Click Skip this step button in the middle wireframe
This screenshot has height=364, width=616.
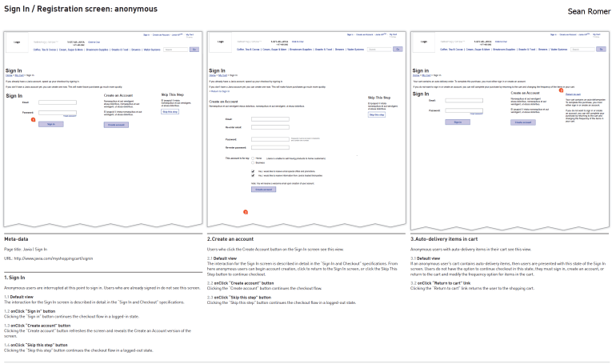pyautogui.click(x=375, y=114)
